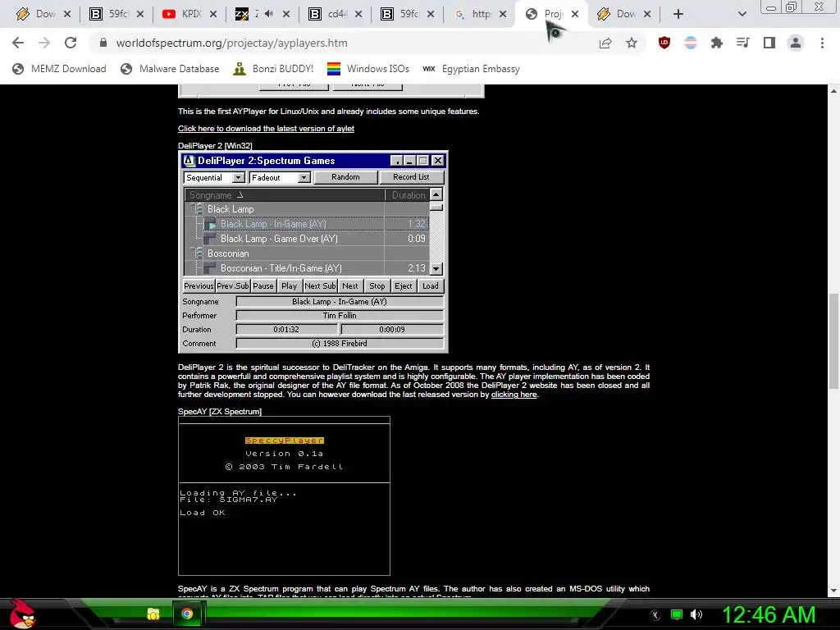This screenshot has height=630, width=840.
Task: Click the page vertical scrollbar thumb
Action: click(833, 340)
